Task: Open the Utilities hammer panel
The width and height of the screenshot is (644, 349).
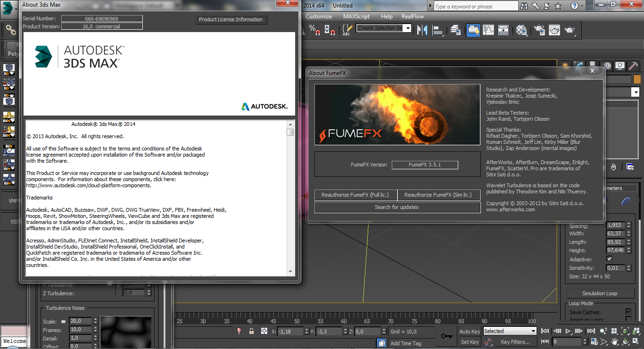Action: (x=634, y=66)
